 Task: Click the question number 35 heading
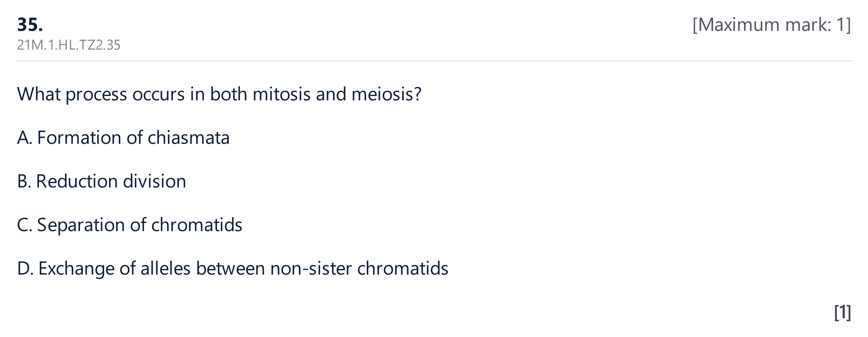(x=30, y=25)
